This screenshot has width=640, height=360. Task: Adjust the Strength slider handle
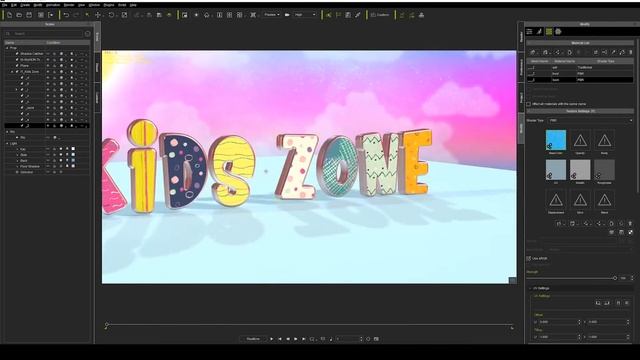(x=615, y=278)
